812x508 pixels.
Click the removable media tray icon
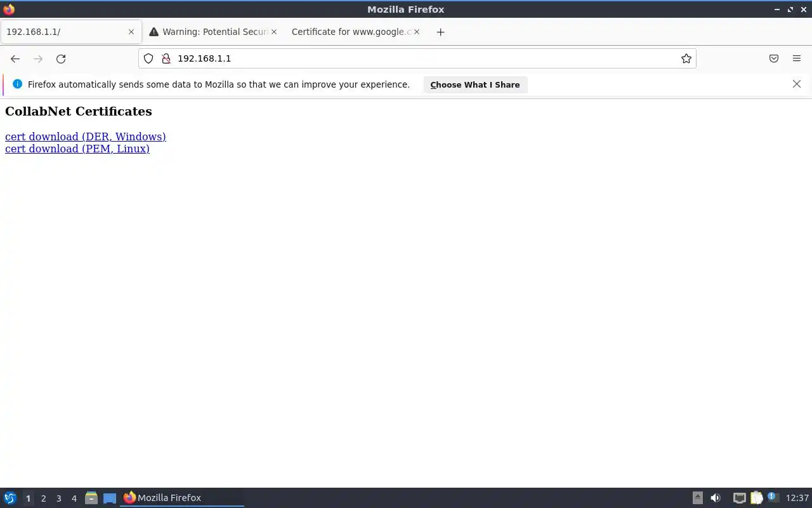[x=698, y=498]
